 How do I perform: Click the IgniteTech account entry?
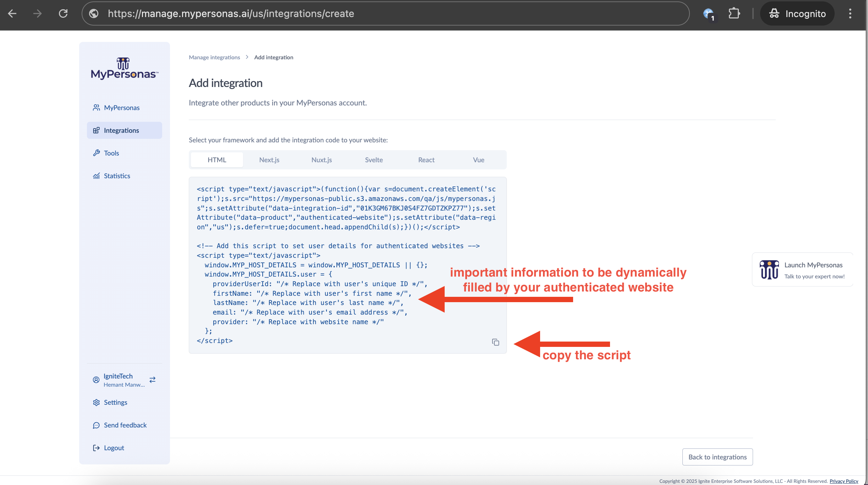click(124, 380)
